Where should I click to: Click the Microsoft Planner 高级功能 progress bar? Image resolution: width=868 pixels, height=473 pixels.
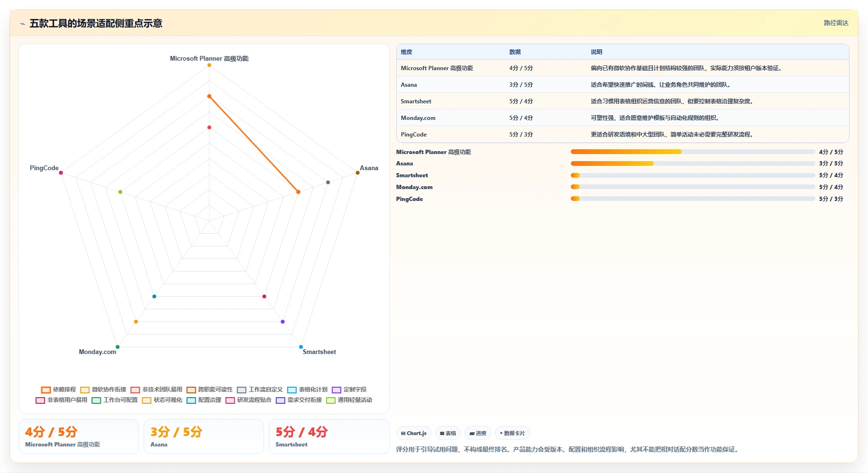[693, 152]
